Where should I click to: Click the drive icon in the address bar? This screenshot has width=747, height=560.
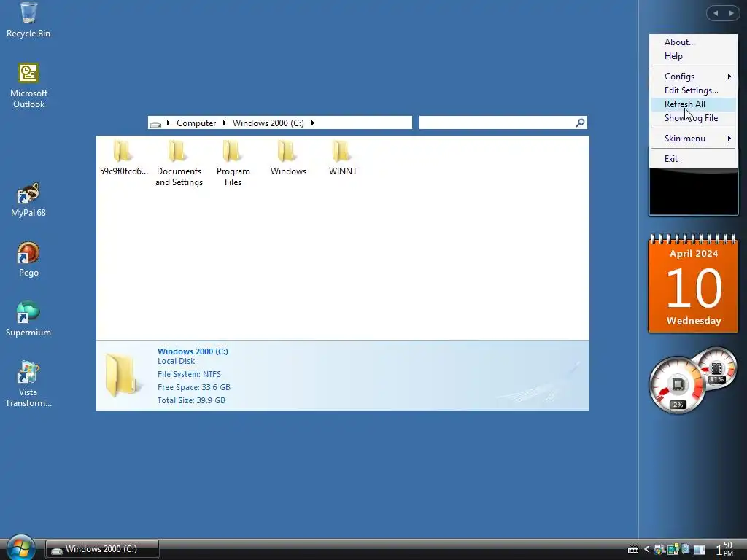[155, 124]
